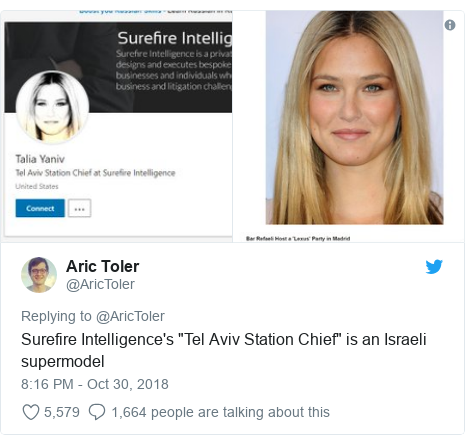The image size is (465, 445).
Task: Open the Aric Toler display name
Action: [x=102, y=266]
